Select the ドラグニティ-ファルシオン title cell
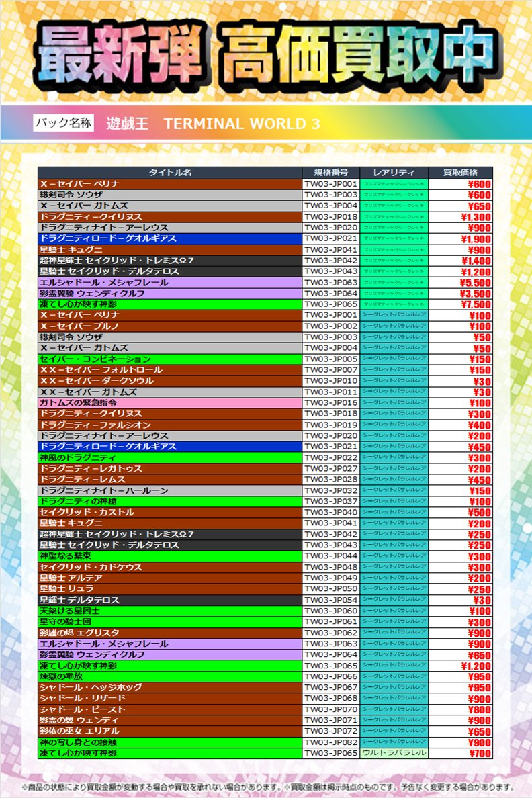Image resolution: width=532 pixels, height=798 pixels. pos(170,425)
